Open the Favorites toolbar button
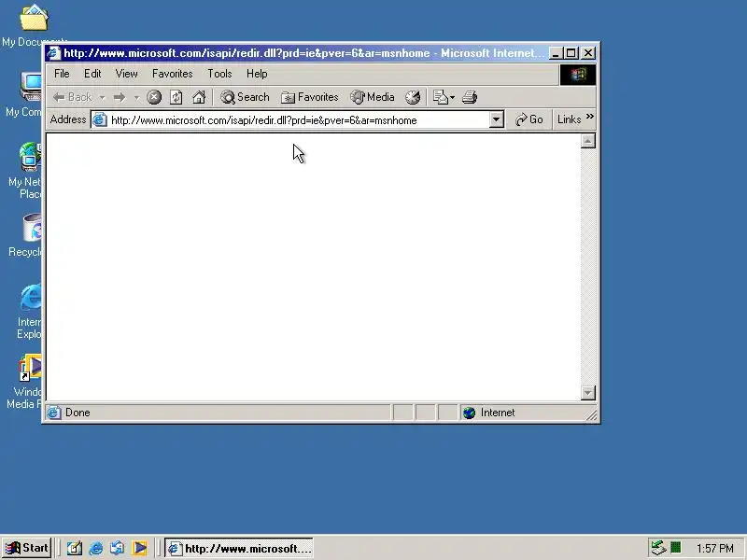747x560 pixels. pos(310,97)
